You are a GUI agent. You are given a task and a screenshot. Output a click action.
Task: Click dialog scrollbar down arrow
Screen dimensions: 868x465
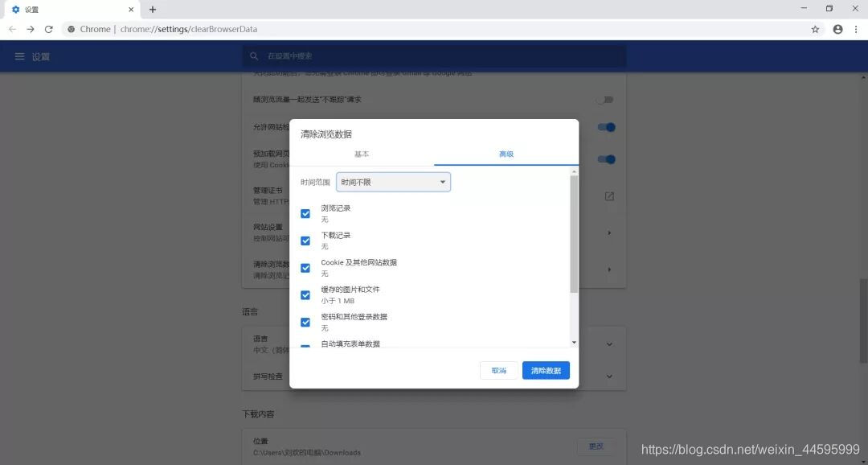[574, 343]
